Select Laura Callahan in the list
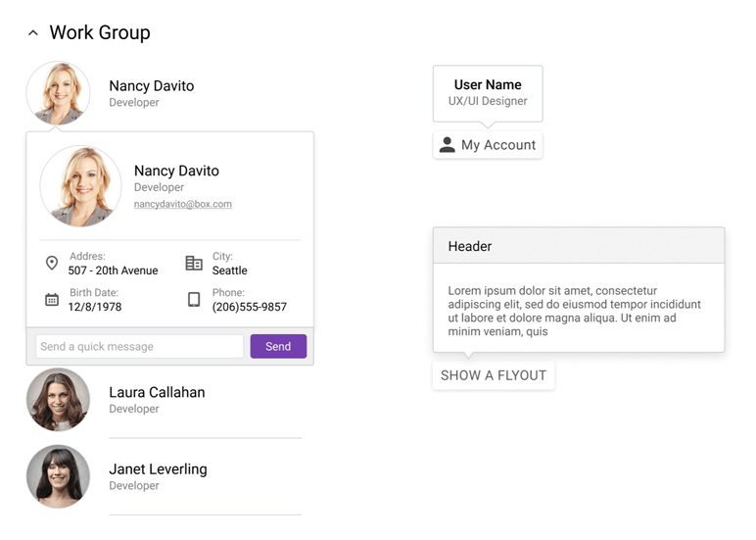This screenshot has width=756, height=540. [157, 393]
